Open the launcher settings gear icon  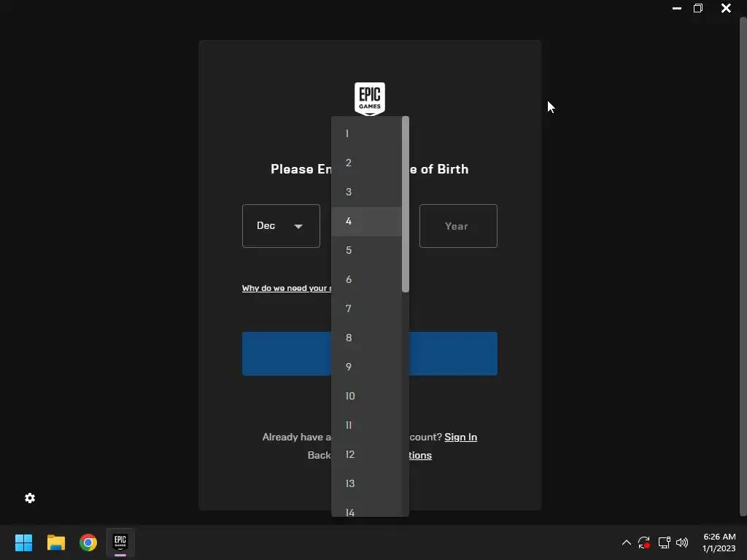point(30,498)
